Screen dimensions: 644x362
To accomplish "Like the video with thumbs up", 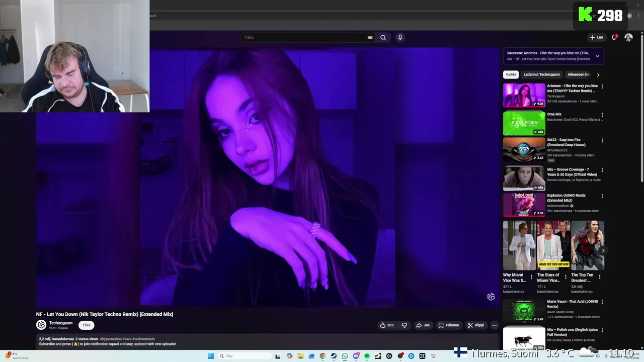I will point(387,325).
